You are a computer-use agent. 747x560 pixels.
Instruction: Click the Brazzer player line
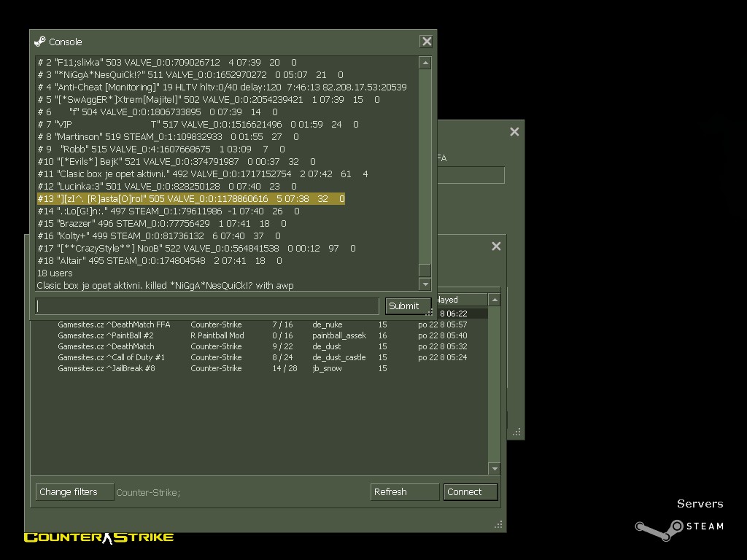(x=162, y=223)
